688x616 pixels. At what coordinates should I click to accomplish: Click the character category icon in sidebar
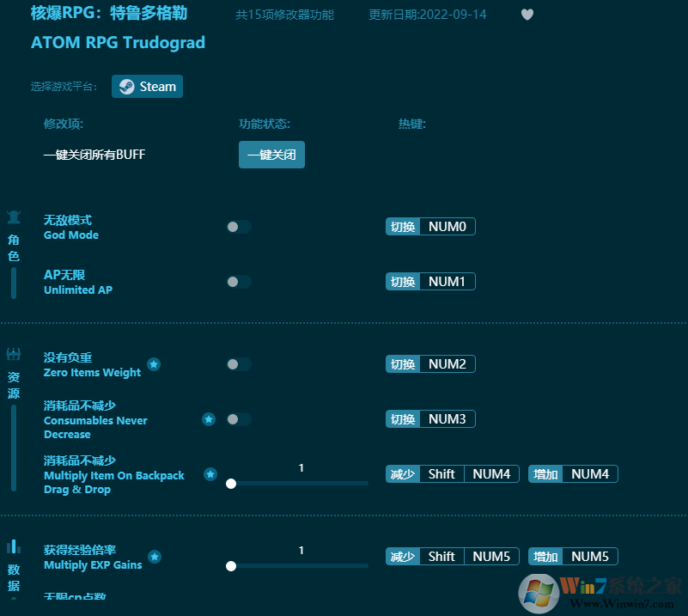click(x=14, y=218)
